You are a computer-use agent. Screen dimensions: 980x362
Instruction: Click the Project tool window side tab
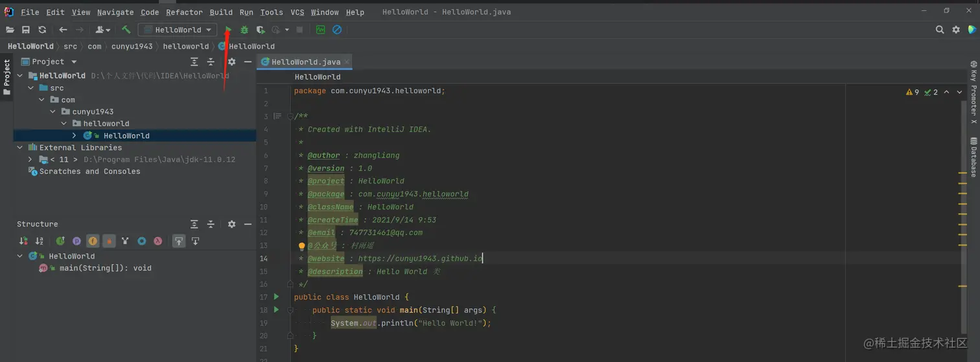7,78
